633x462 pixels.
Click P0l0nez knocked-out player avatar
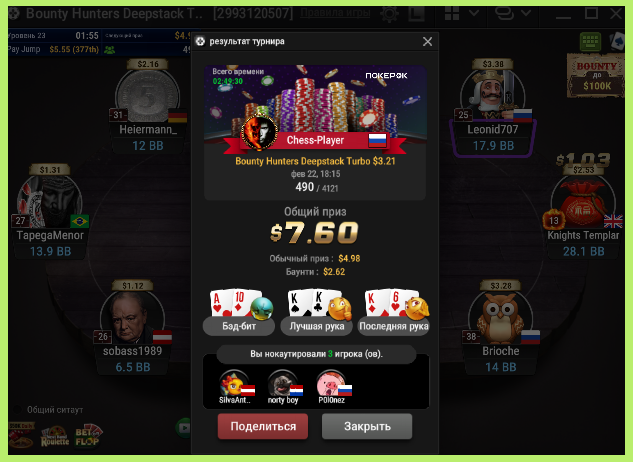click(x=331, y=384)
